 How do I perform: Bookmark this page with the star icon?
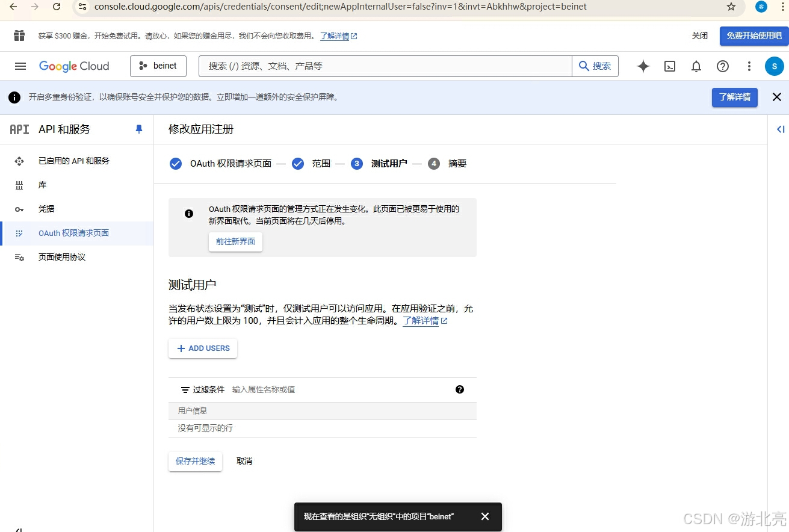[x=731, y=7]
